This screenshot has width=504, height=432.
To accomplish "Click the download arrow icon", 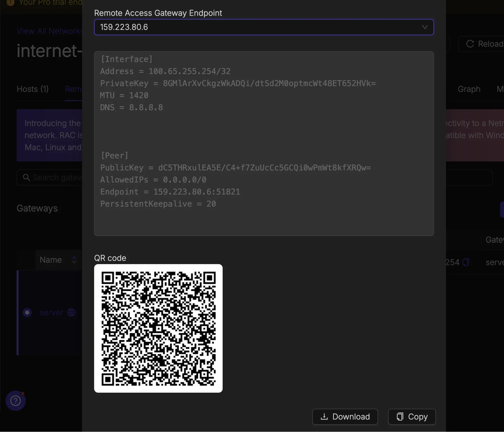I will (324, 417).
